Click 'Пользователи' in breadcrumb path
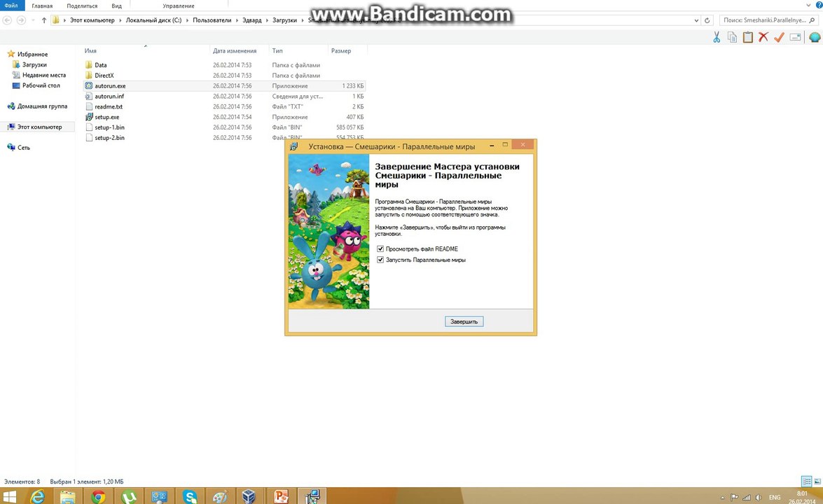The height and width of the screenshot is (504, 823). pyautogui.click(x=212, y=20)
